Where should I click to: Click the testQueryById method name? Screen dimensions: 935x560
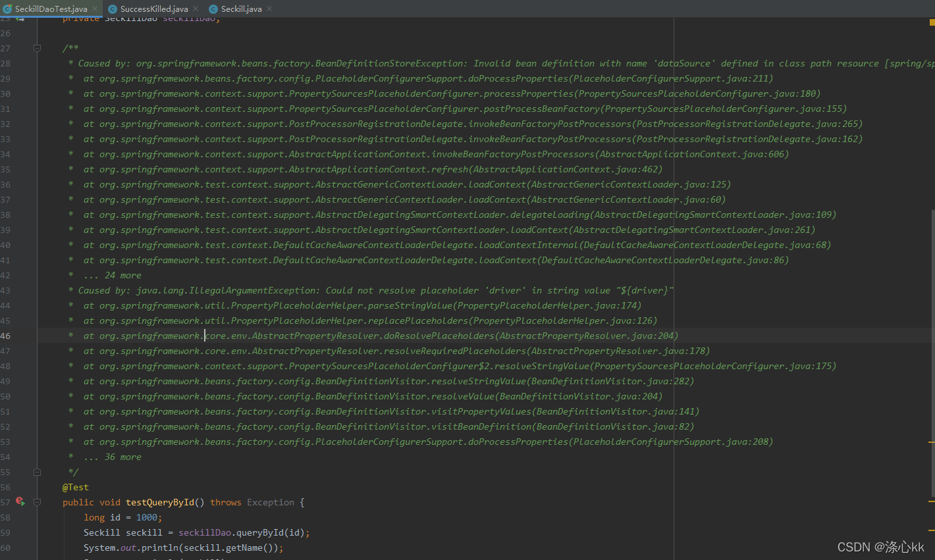[160, 502]
